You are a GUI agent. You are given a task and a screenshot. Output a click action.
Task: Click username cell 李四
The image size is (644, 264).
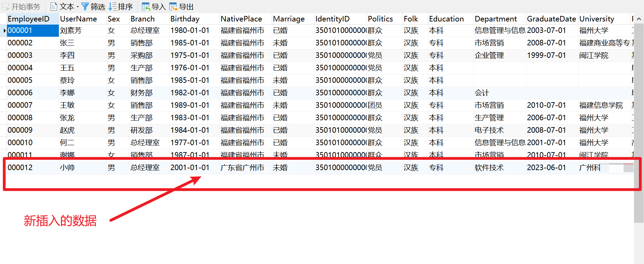coord(83,55)
